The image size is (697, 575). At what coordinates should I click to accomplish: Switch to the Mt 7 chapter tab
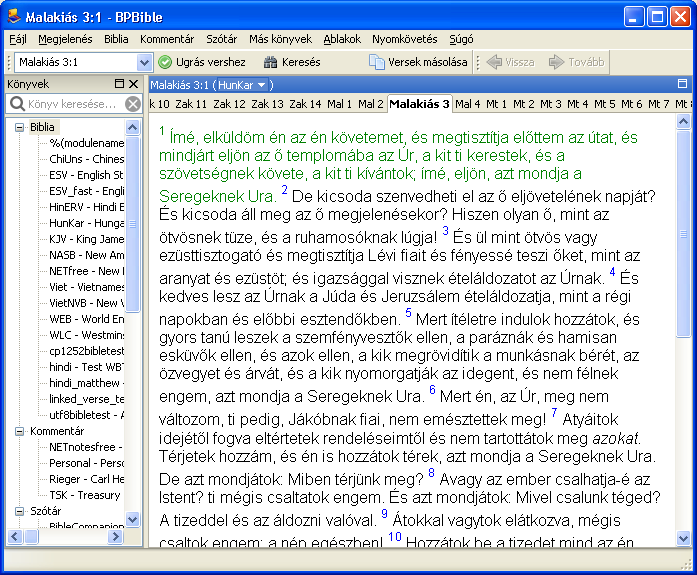659,104
